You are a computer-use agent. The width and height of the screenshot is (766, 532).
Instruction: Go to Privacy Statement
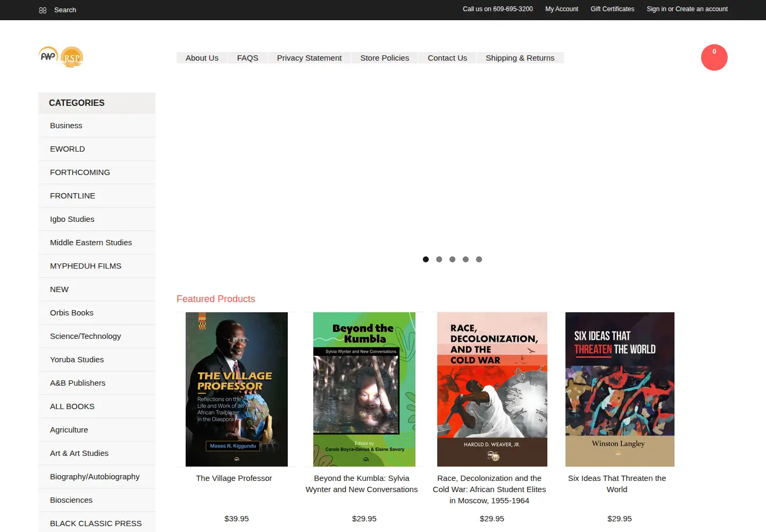(309, 58)
